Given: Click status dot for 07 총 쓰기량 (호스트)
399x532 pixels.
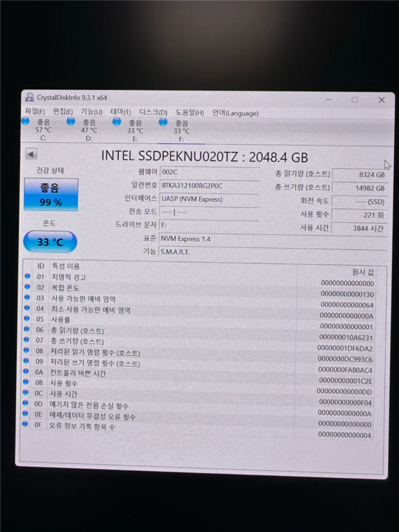Looking at the screenshot, I should [27, 340].
